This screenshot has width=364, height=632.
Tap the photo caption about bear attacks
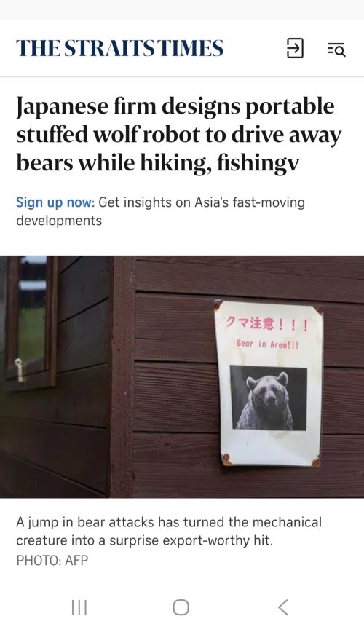[x=169, y=532]
